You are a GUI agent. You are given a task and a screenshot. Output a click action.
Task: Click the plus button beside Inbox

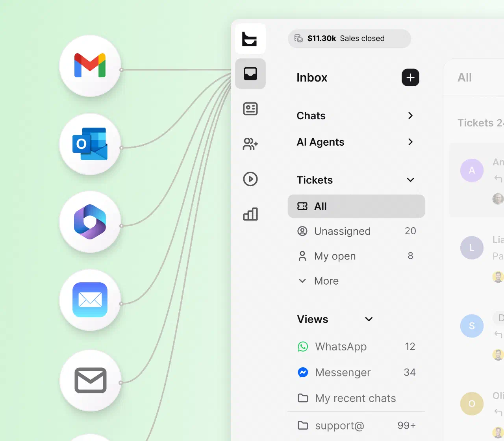pyautogui.click(x=410, y=78)
